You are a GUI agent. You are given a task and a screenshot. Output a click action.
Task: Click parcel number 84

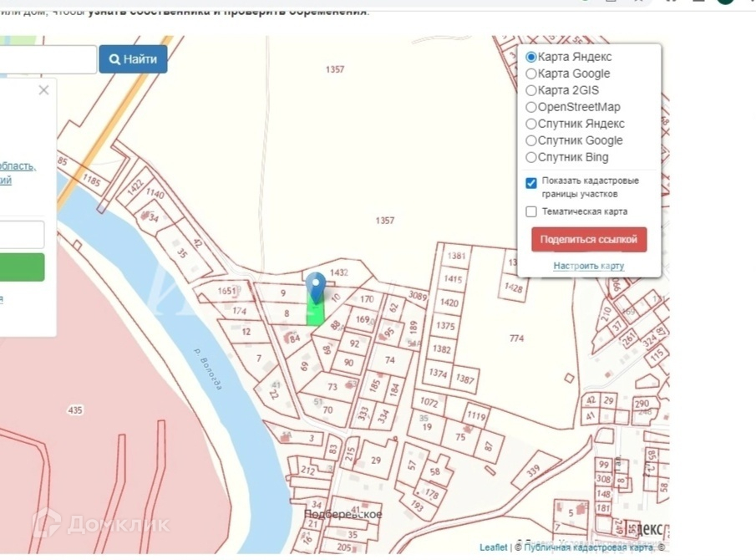click(295, 339)
